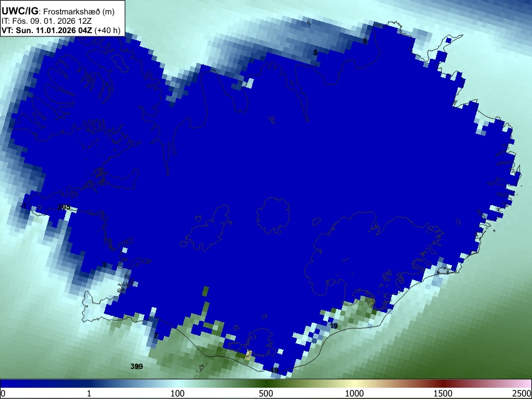Image resolution: width=532 pixels, height=399 pixels.
Task: Click the 'VT: Sun. 11.01.2026 04Z (+40 h)' line
Action: [61, 30]
